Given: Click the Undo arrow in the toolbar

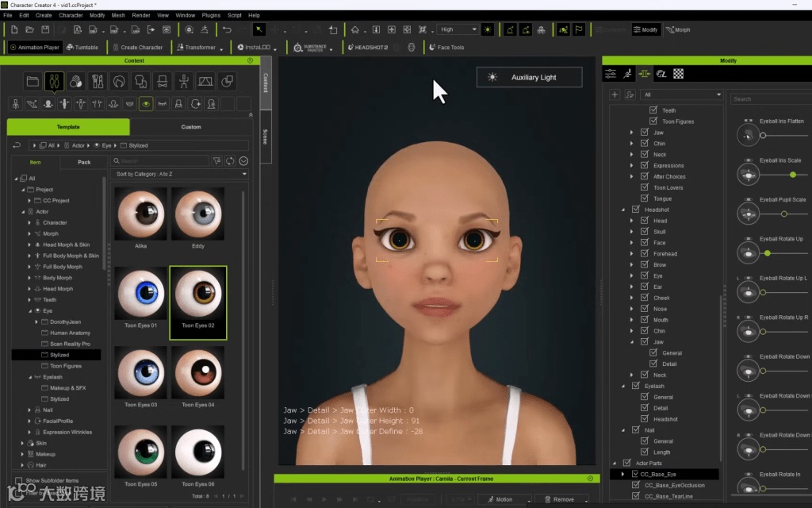Looking at the screenshot, I should click(227, 30).
